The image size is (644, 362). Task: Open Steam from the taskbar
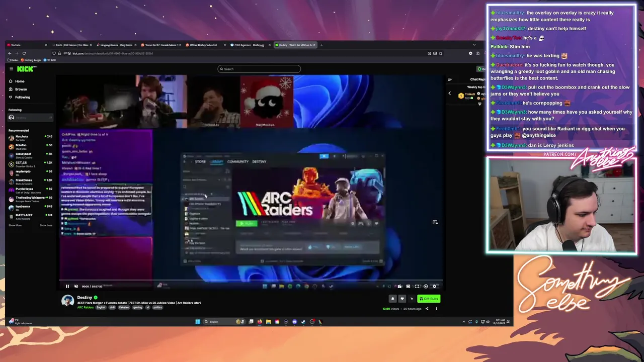(x=303, y=322)
